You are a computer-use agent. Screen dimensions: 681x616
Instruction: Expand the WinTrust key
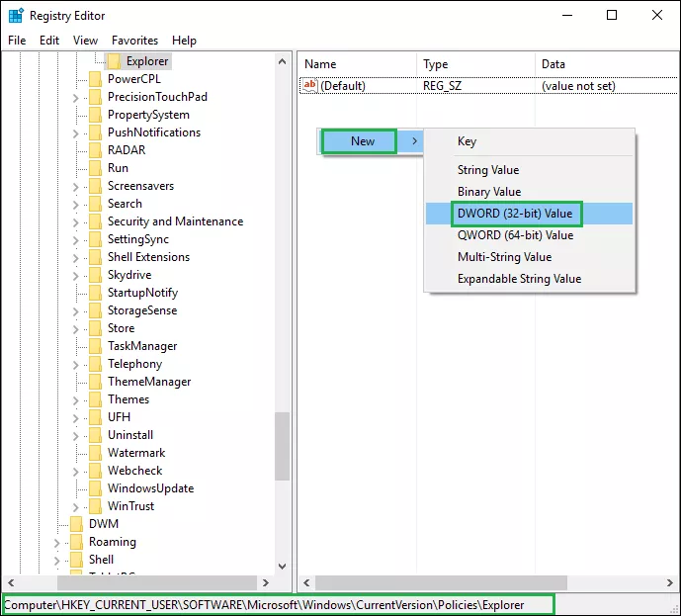tap(75, 507)
